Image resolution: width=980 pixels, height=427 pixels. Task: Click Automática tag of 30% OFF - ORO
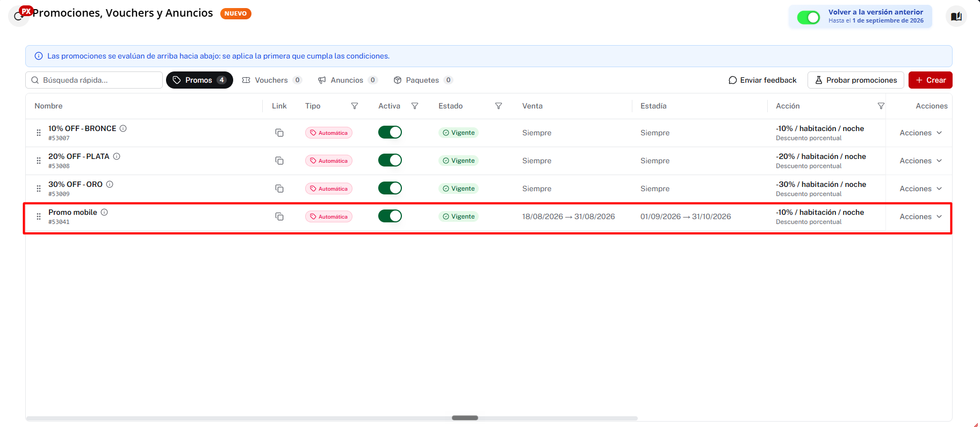[329, 189]
